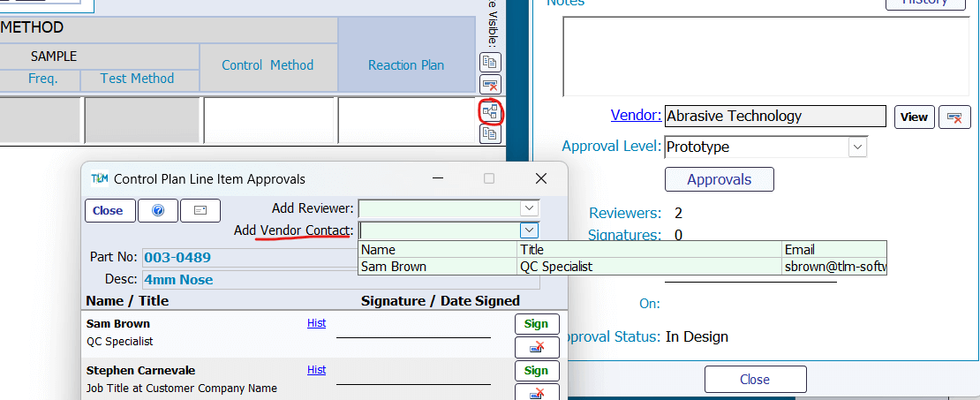The height and width of the screenshot is (400, 980).
Task: Remove Stephen Carnevale using the delete icon
Action: 536,392
